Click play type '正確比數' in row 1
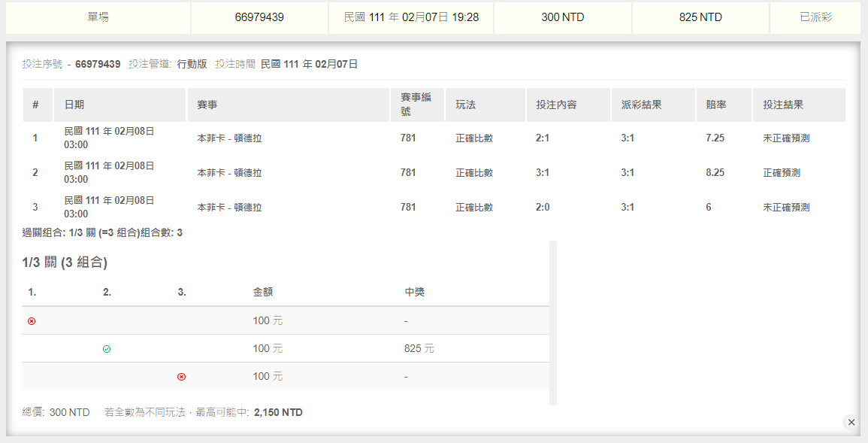The image size is (868, 443). 474,138
